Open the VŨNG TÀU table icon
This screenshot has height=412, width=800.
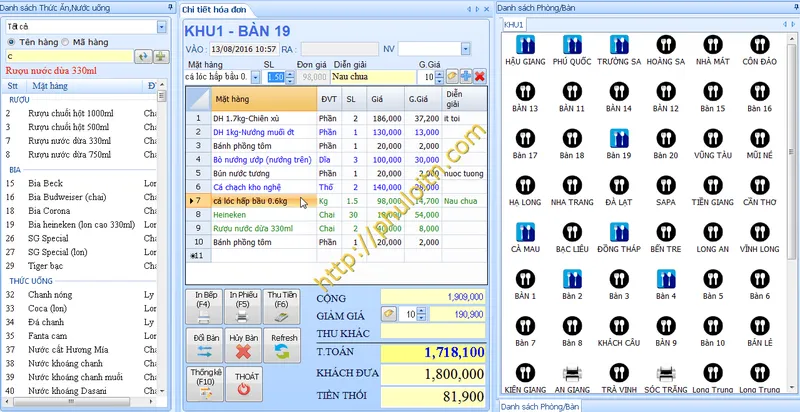(x=713, y=138)
